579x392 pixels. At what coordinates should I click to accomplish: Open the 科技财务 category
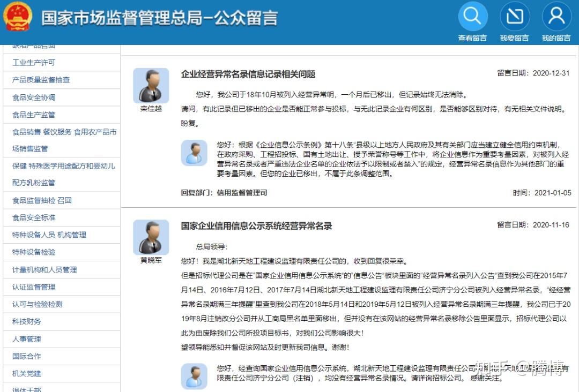[x=27, y=321]
